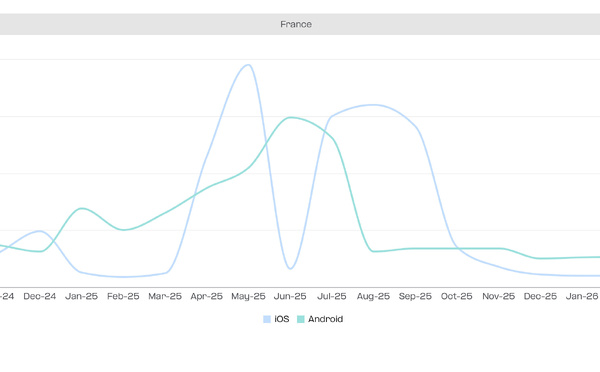Click the Jan-26 axis label
600x372 pixels.
click(582, 296)
